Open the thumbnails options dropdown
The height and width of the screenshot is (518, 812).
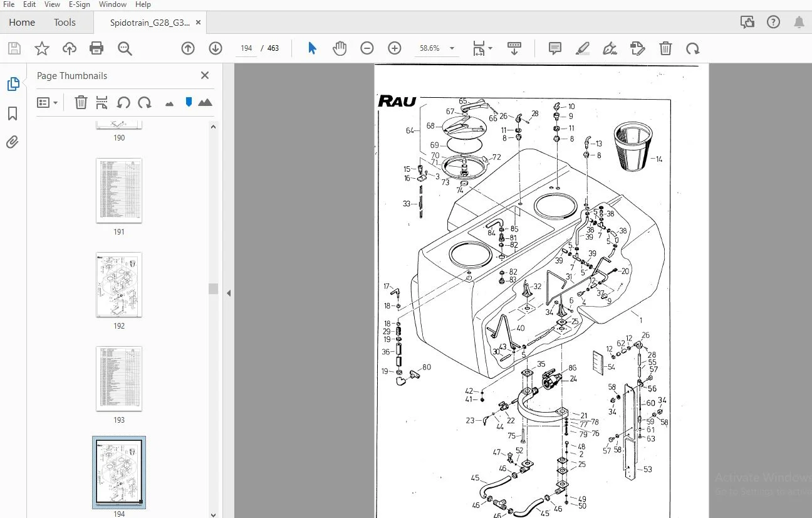(x=47, y=102)
